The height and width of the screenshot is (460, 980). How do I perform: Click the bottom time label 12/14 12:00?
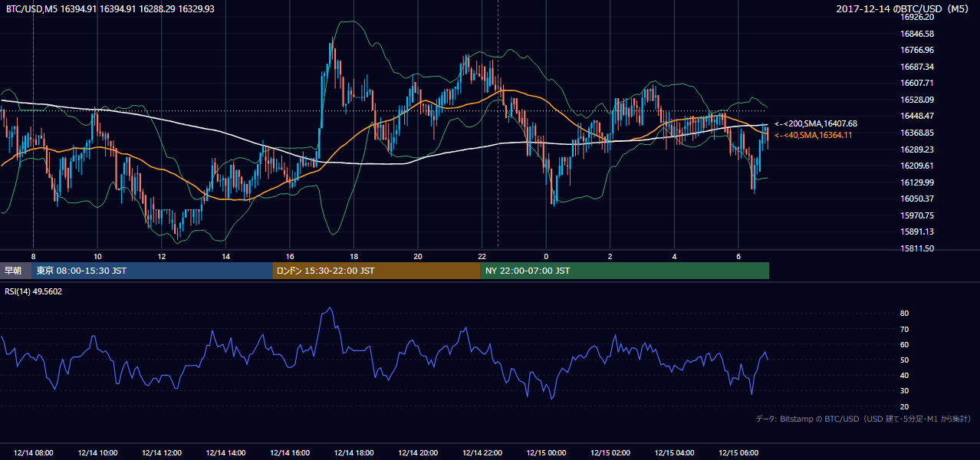pos(162,453)
